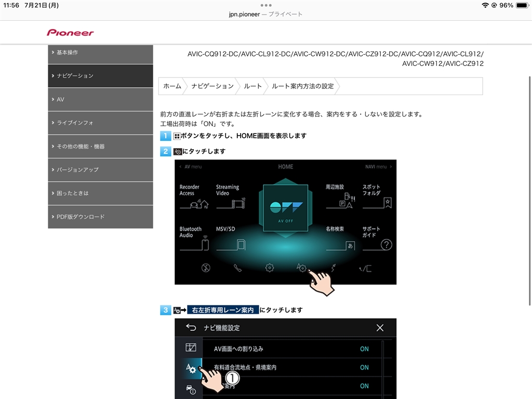Tap the rightmost icon in HOME bottom row

[x=365, y=269]
